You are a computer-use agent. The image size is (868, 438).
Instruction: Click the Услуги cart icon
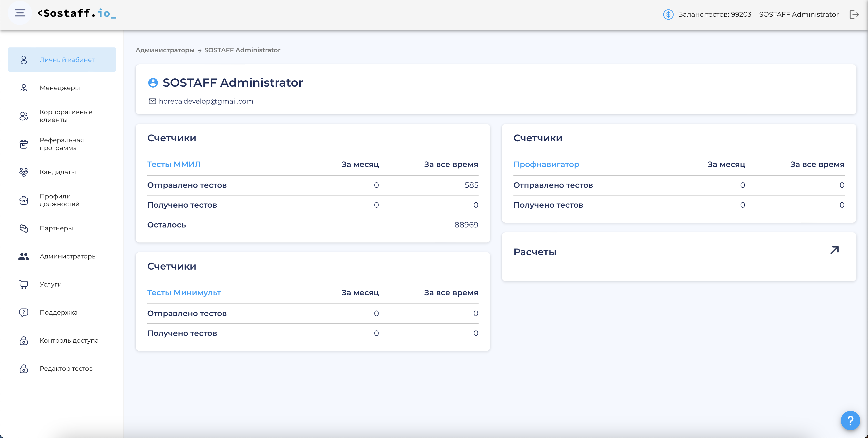(x=23, y=285)
